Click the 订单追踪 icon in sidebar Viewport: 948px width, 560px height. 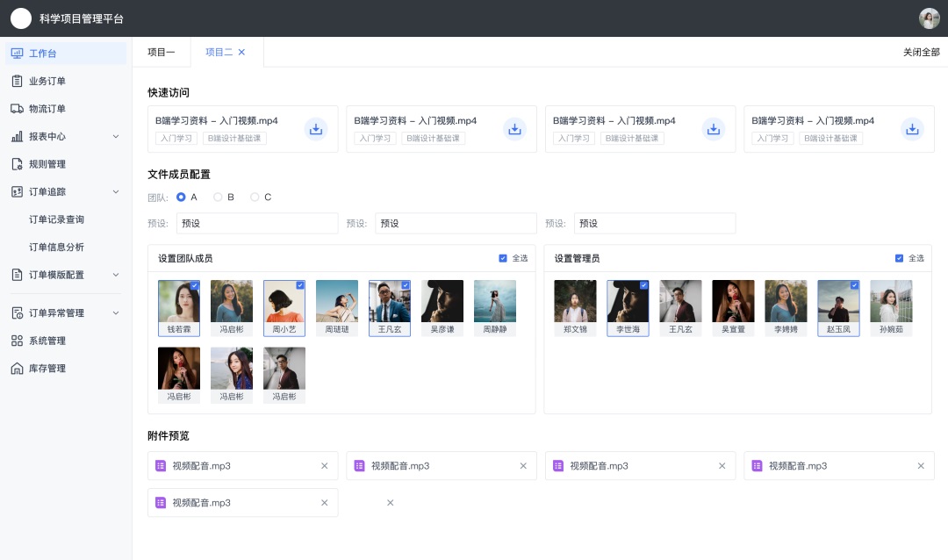17,191
